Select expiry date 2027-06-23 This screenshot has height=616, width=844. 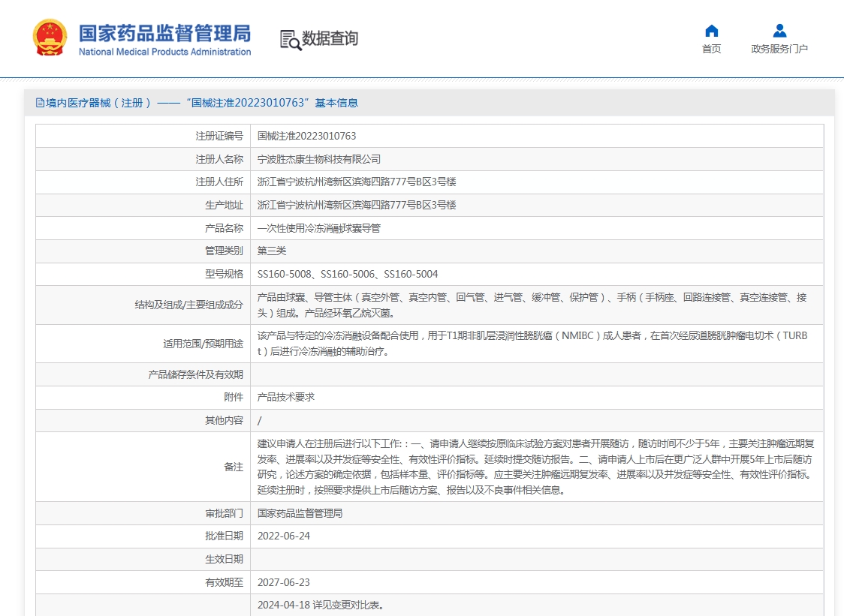tap(284, 582)
